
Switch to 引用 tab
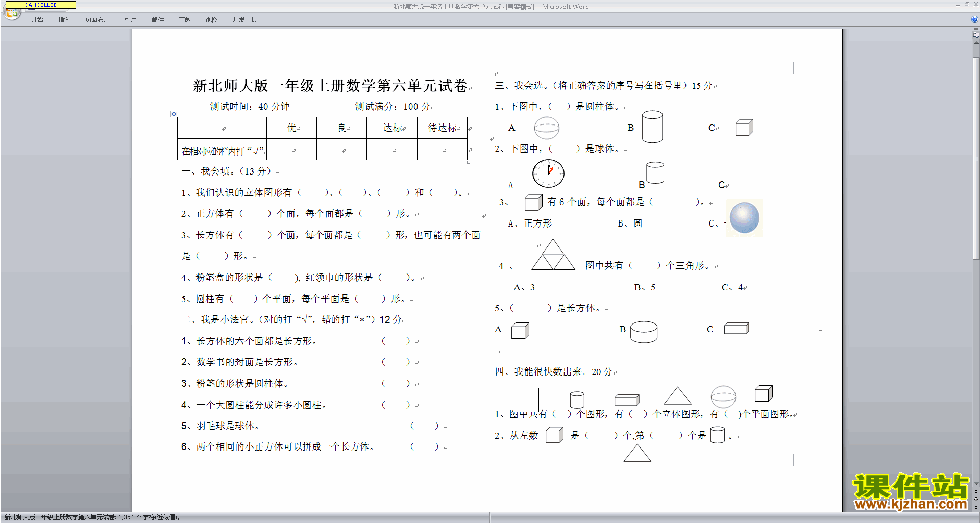[x=131, y=20]
